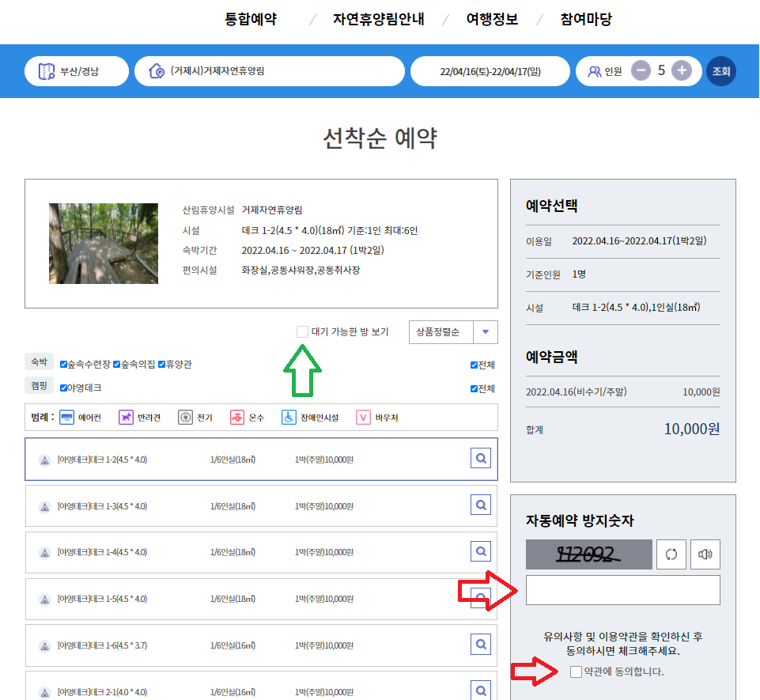Uncheck the 숲속수련장 checkbox
Viewport: 760px width, 700px height.
pos(63,364)
